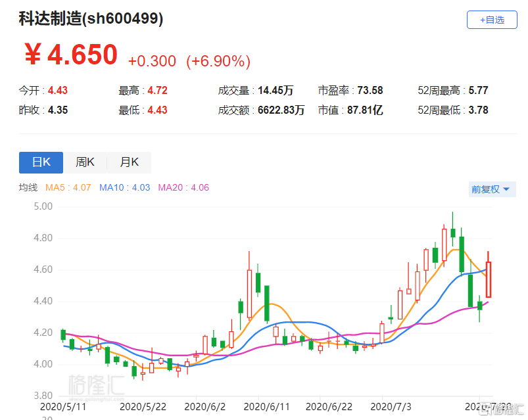Click the 4.80 price axis label

coord(43,238)
